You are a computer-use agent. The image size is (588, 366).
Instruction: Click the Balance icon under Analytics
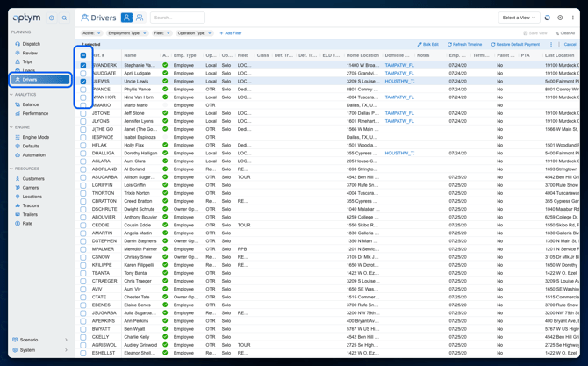pos(18,104)
